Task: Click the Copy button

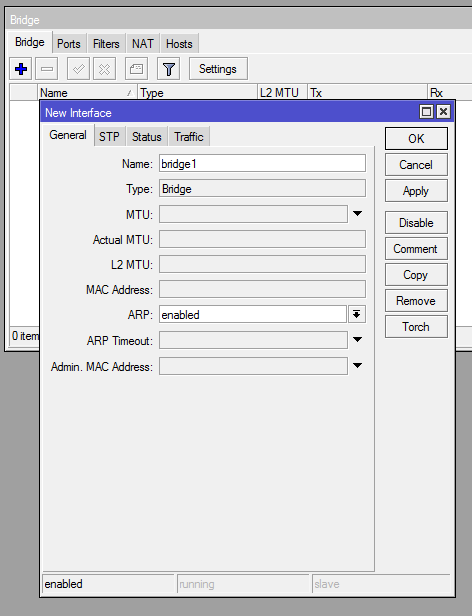Action: pos(416,275)
